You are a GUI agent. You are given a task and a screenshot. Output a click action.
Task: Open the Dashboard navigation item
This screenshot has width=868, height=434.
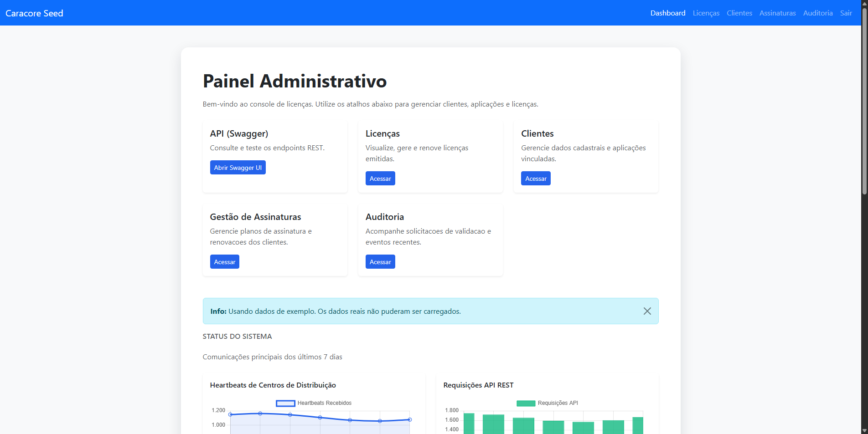[667, 13]
